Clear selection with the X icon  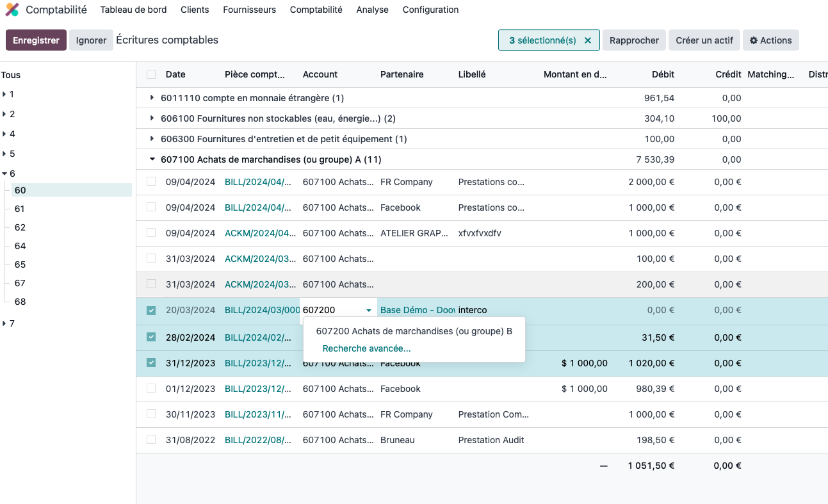pos(588,40)
